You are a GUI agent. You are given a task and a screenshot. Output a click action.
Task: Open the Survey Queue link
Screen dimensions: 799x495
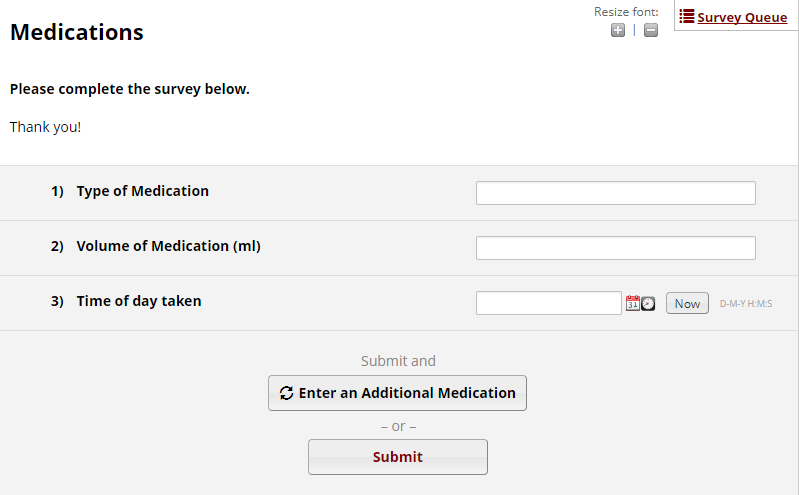742,17
